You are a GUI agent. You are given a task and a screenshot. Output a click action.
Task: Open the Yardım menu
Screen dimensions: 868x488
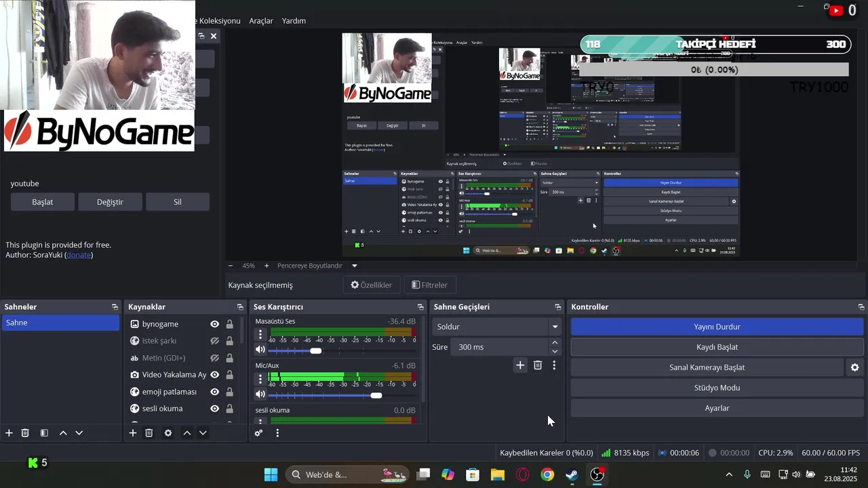[294, 21]
